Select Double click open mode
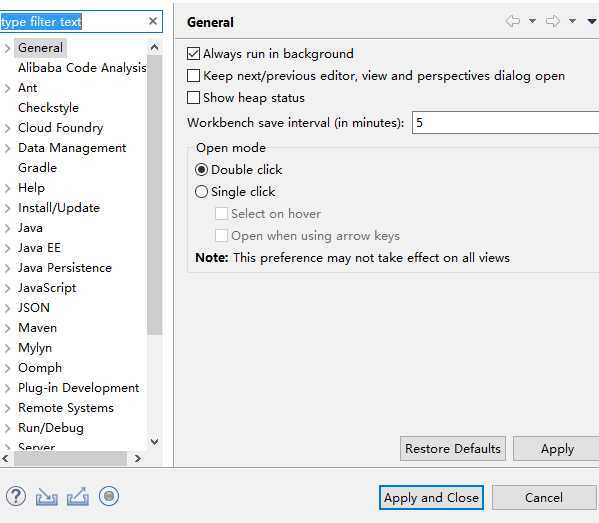The height and width of the screenshot is (523, 599). [x=201, y=169]
